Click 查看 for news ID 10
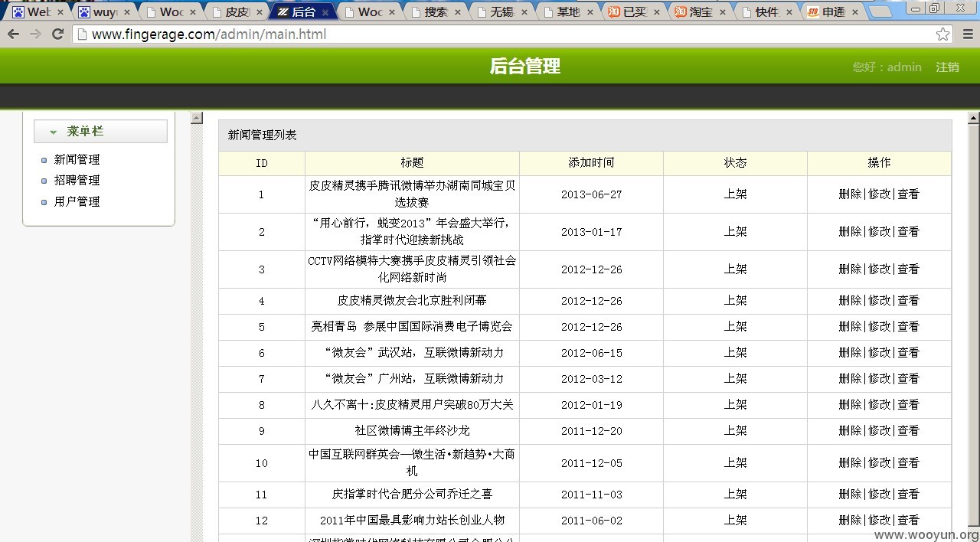Image resolution: width=980 pixels, height=542 pixels. point(908,462)
